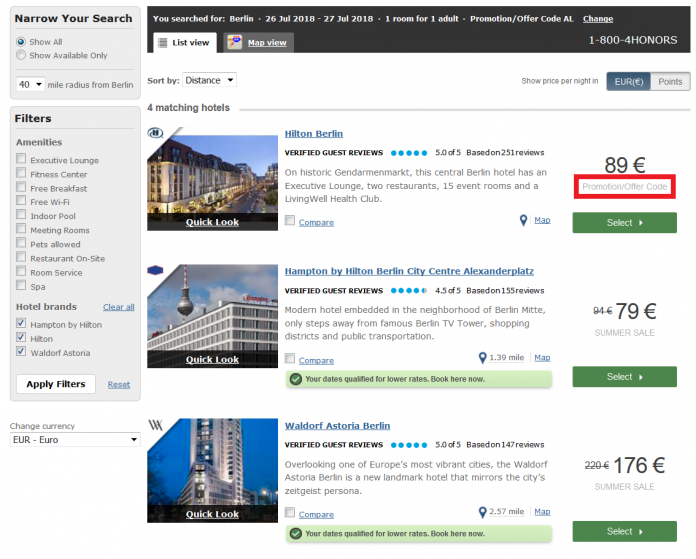Open Hampton by Hilton Berlin City Centre link
This screenshot has height=559, width=696.
409,271
